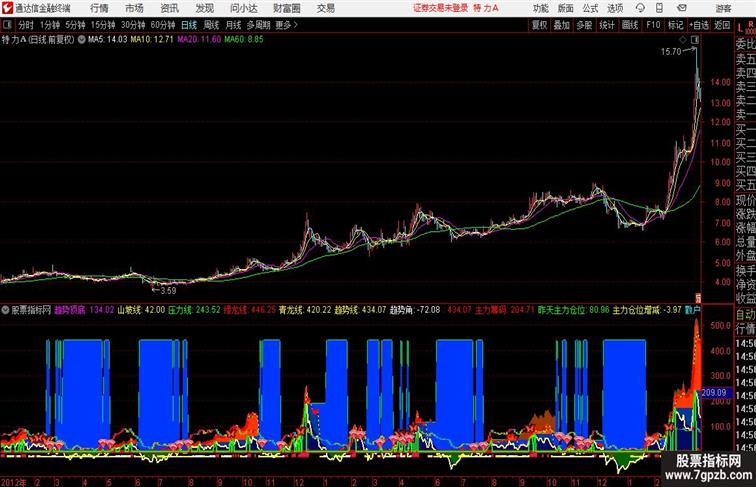Select the 周线 weekly period tab
Viewport: 756px width, 487px height.
(x=211, y=25)
